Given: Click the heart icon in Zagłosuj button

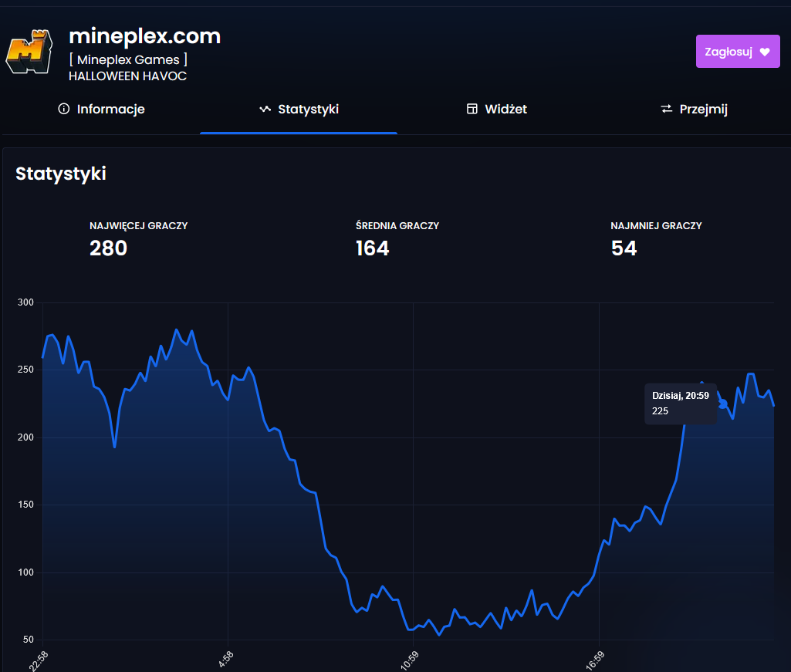Looking at the screenshot, I should pyautogui.click(x=765, y=52).
